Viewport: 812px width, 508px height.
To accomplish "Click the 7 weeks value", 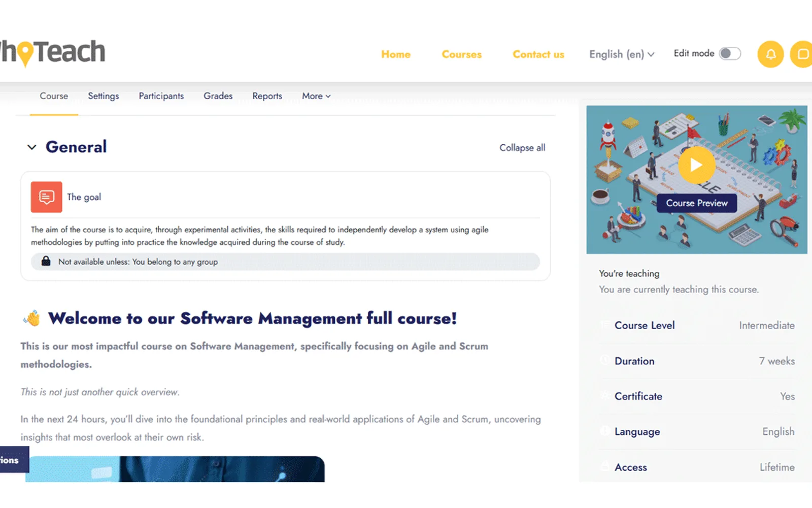I will 777,361.
